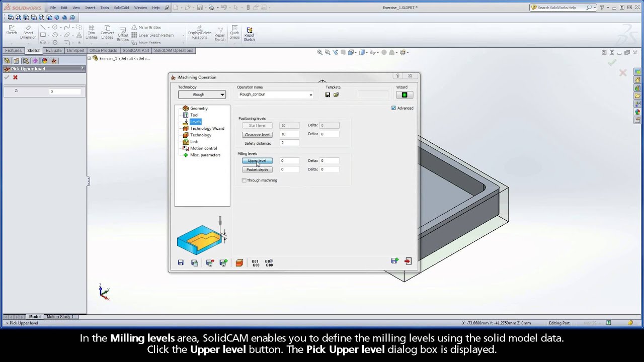644x362 pixels.
Task: Select Geometry in the operation tree
Action: click(x=199, y=109)
